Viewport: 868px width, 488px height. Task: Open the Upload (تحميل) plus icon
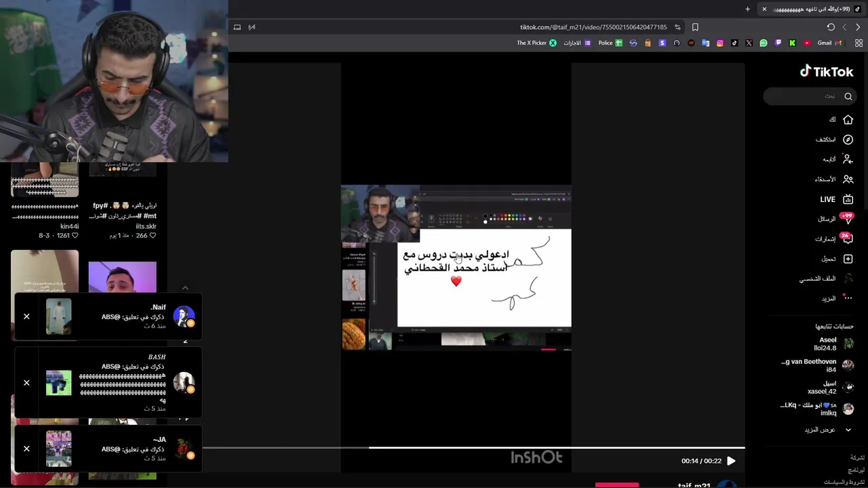coord(848,259)
